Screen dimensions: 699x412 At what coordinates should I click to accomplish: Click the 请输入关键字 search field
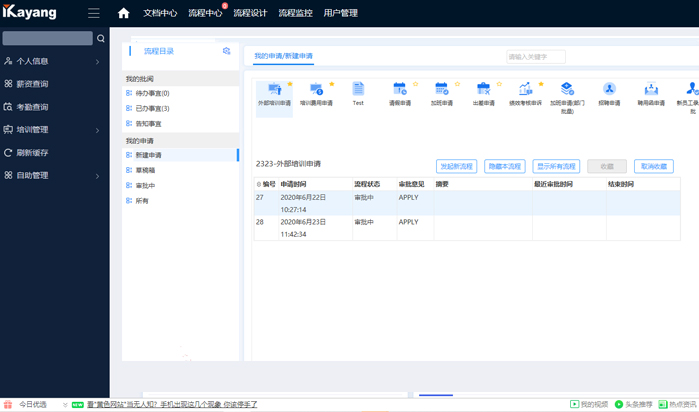coord(535,57)
